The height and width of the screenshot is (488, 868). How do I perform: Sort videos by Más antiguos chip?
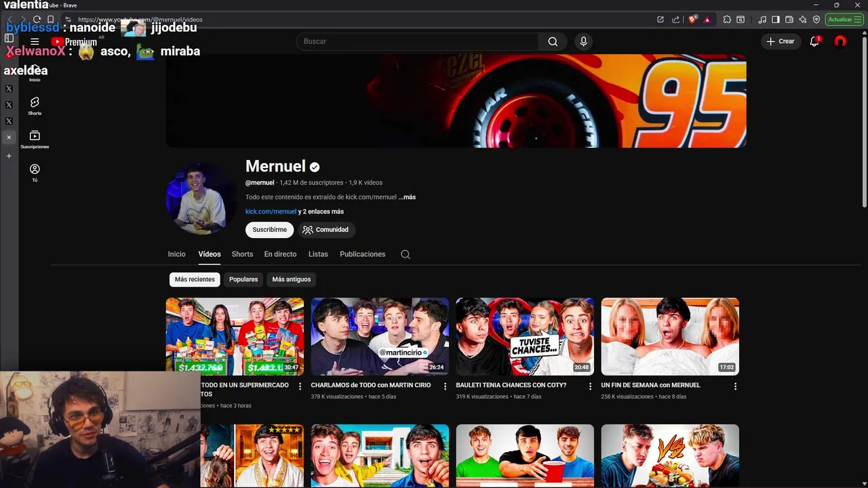point(292,279)
